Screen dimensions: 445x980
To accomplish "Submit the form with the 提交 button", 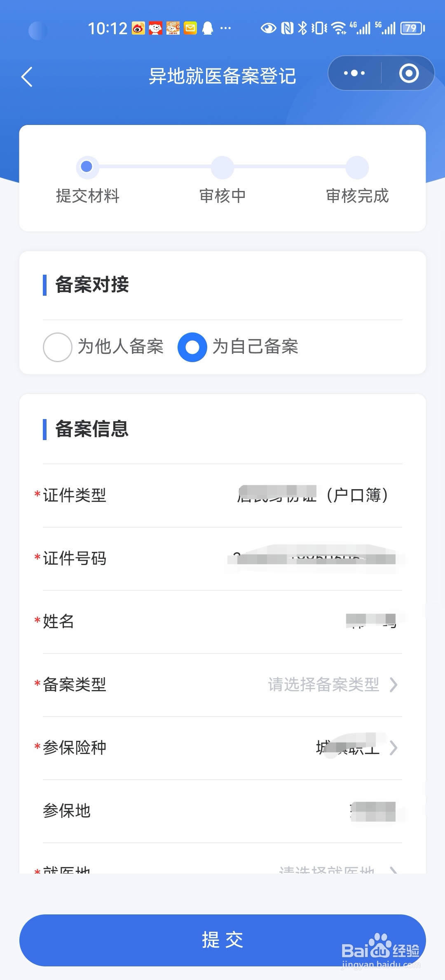I will click(222, 940).
